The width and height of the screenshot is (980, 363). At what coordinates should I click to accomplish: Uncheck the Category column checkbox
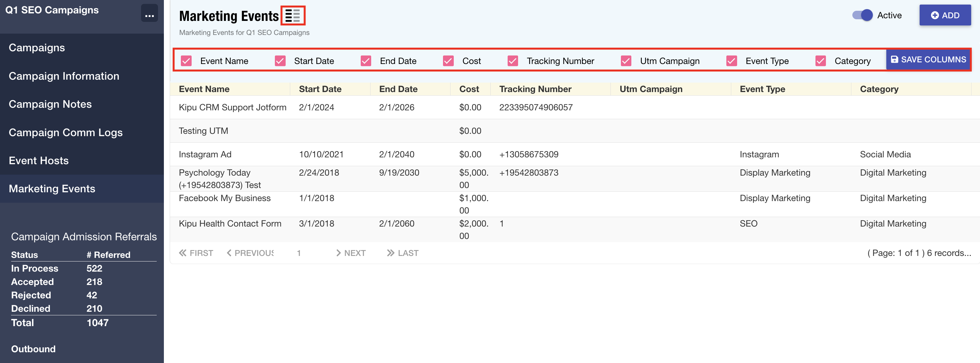coord(820,61)
